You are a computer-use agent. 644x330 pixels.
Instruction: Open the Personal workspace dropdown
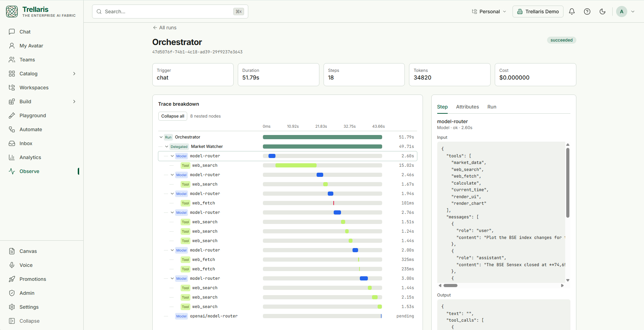489,12
